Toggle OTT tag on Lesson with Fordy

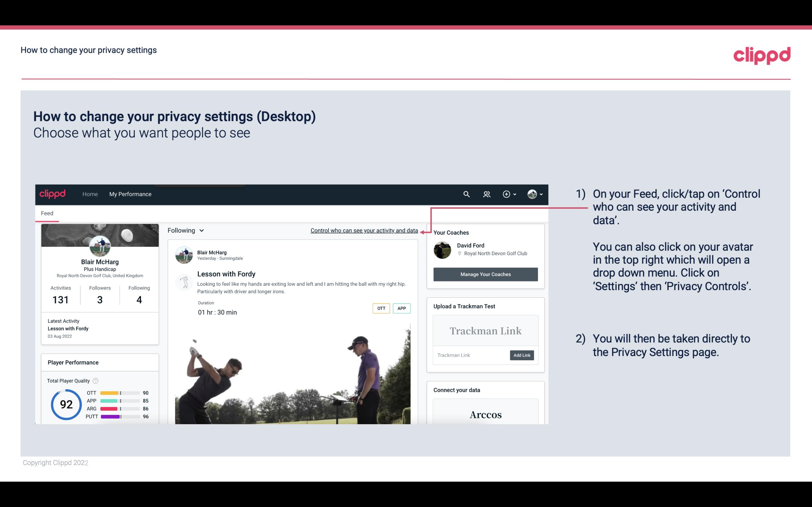click(x=381, y=308)
